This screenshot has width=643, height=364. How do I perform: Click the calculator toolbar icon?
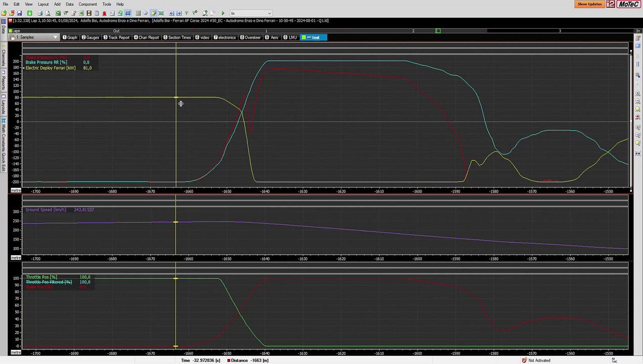pyautogui.click(x=97, y=13)
